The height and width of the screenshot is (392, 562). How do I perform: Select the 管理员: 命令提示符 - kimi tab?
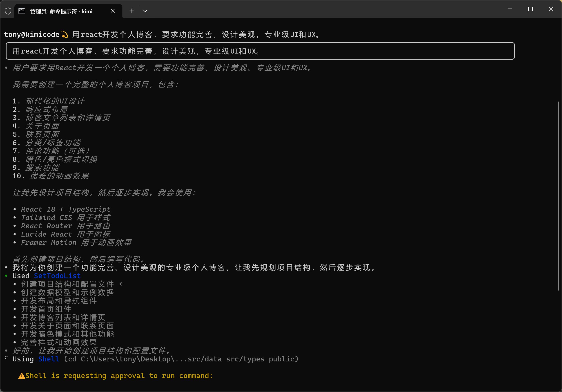tap(61, 11)
